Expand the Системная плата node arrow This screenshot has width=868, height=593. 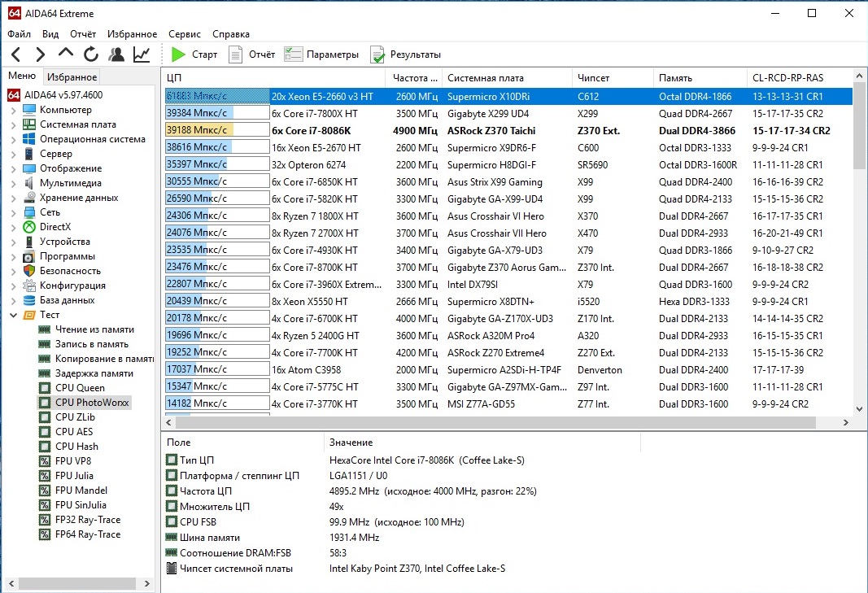pos(14,124)
